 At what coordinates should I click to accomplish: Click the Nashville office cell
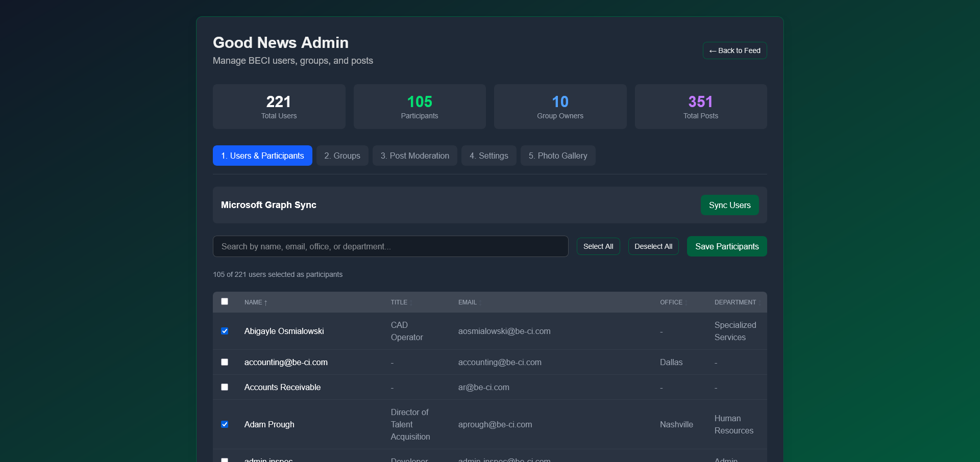[x=676, y=424]
